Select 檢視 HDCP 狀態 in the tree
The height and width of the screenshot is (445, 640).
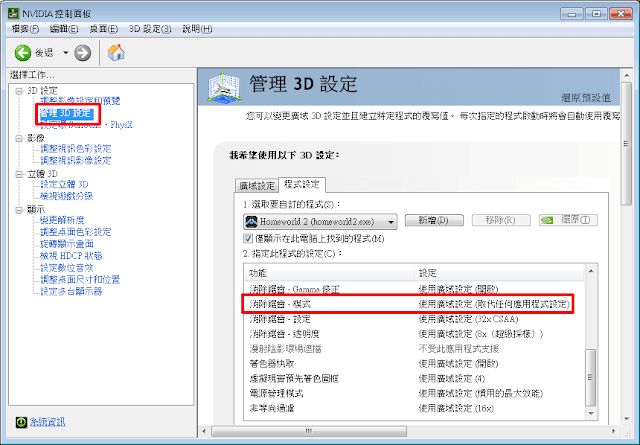[x=71, y=256]
